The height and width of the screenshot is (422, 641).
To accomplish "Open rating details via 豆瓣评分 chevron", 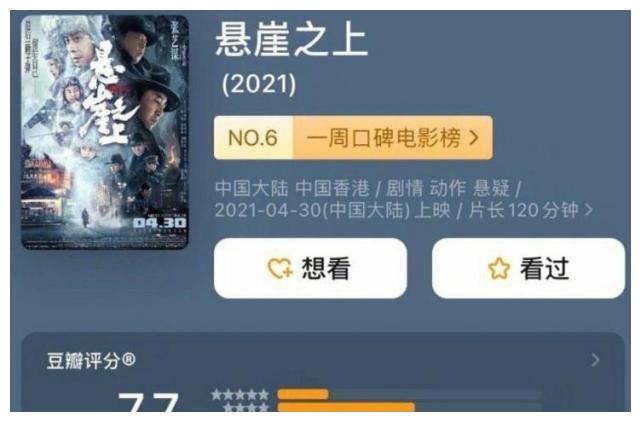I will (x=595, y=360).
